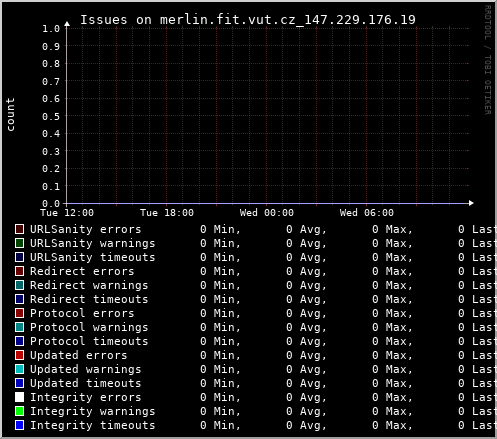The image size is (497, 439).
Task: Select the Redirect warnings teal swatch
Action: [x=20, y=285]
